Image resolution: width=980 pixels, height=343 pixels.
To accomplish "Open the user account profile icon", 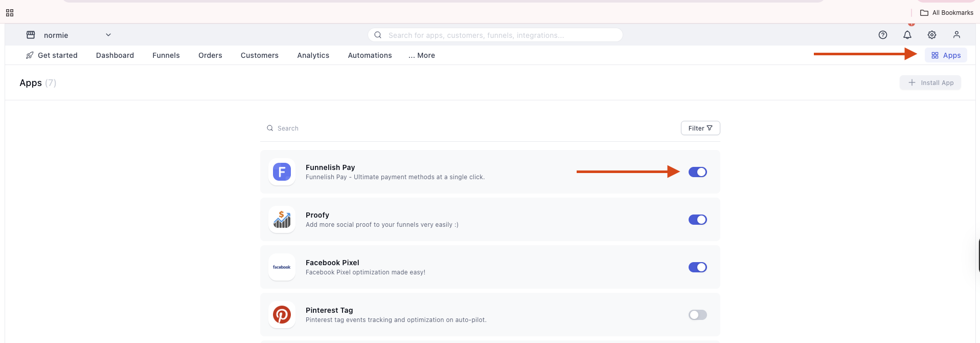I will click(x=956, y=35).
